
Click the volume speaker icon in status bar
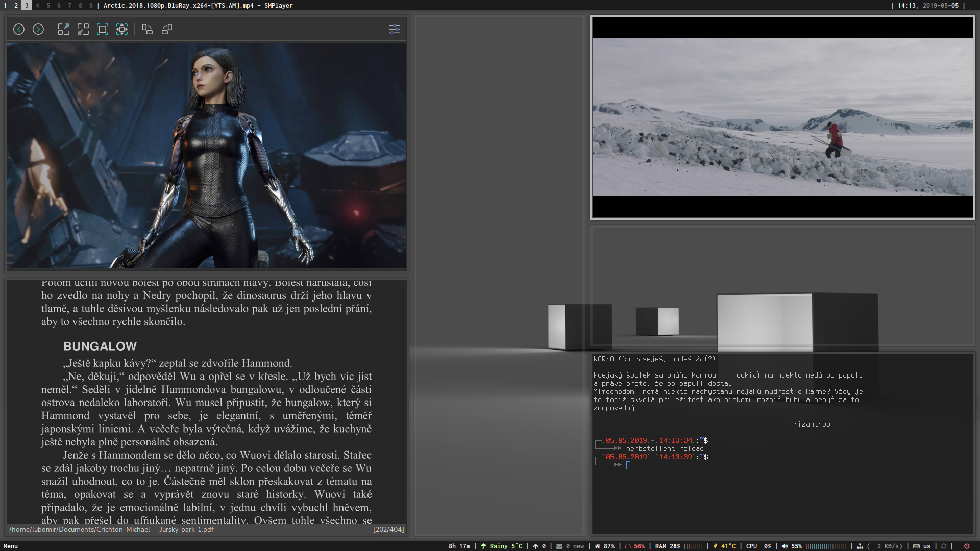pos(785,546)
